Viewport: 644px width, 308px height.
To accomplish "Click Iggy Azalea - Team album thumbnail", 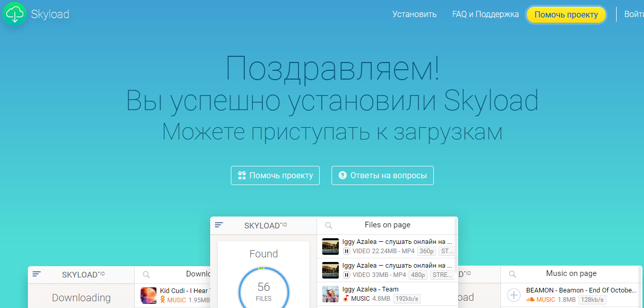I will click(x=331, y=294).
